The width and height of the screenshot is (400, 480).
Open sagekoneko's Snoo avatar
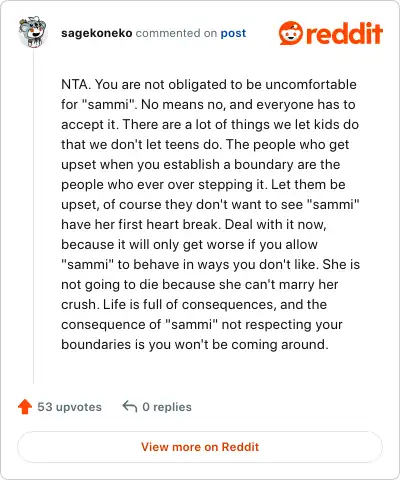pyautogui.click(x=32, y=32)
